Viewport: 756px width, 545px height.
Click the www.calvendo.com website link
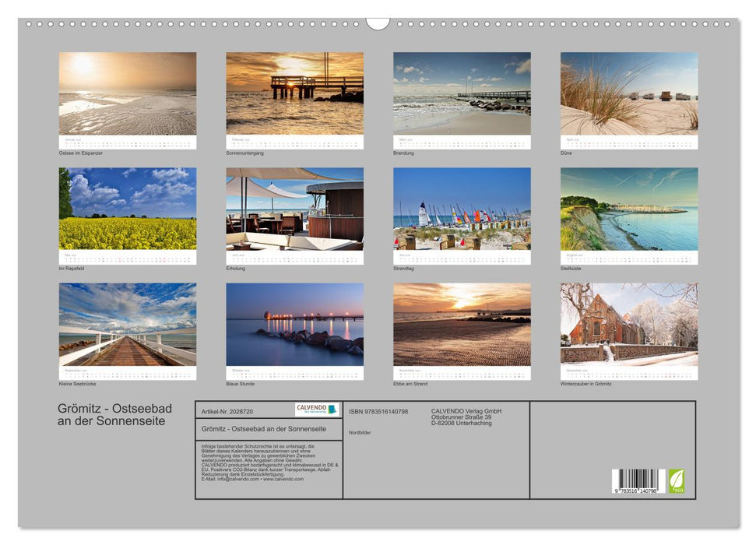click(283, 479)
